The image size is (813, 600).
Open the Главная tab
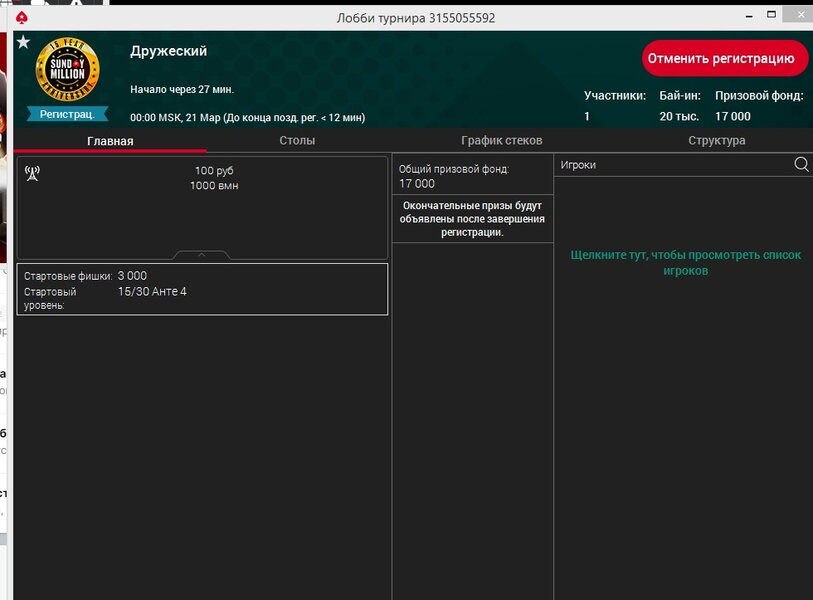[110, 141]
